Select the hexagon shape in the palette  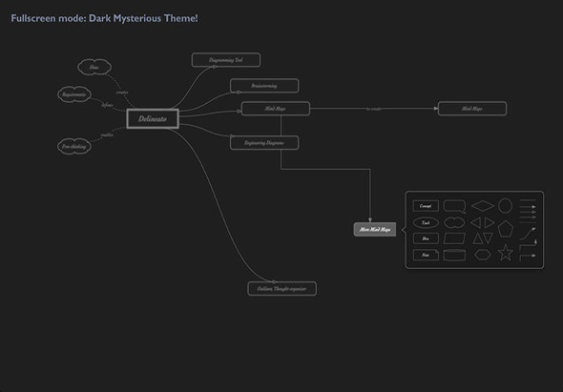[482, 255]
